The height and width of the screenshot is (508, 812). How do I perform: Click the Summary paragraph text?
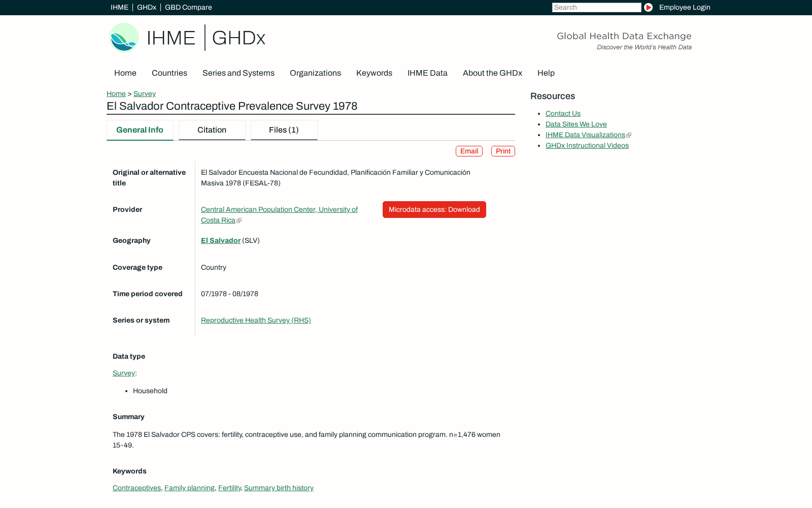pyautogui.click(x=307, y=440)
